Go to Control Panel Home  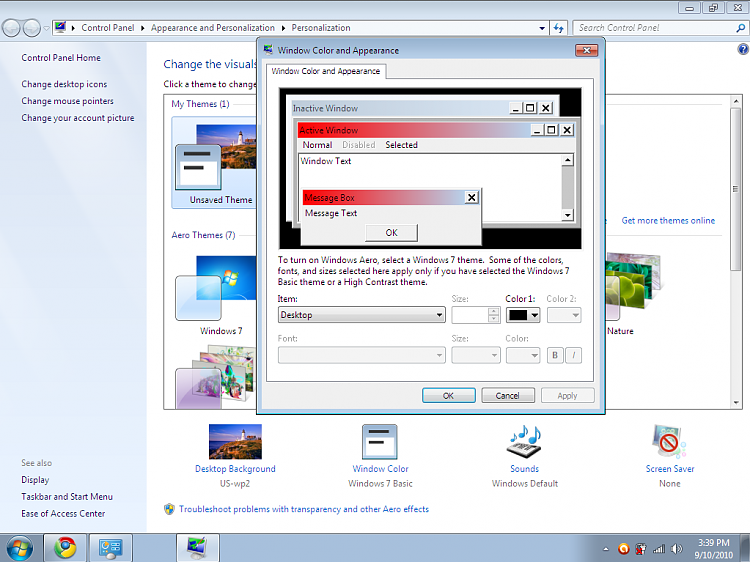coord(61,57)
